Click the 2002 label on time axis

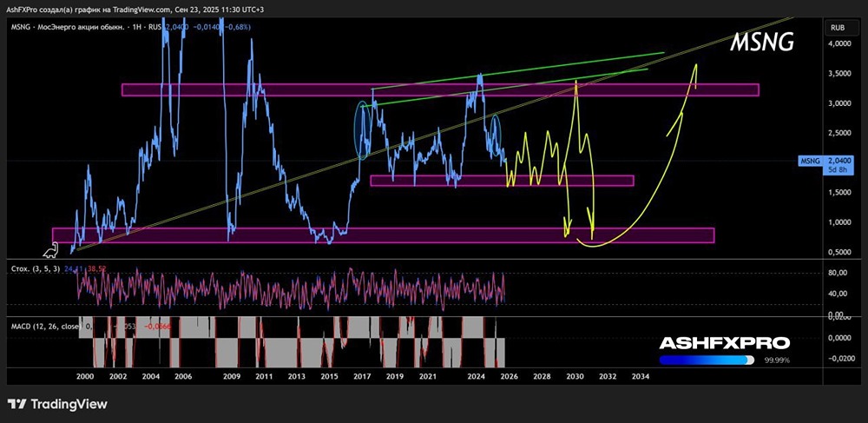117,376
